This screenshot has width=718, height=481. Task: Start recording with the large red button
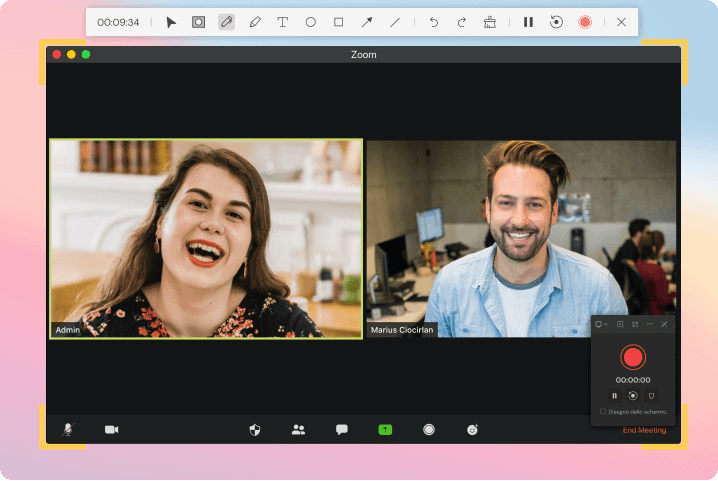pyautogui.click(x=633, y=357)
